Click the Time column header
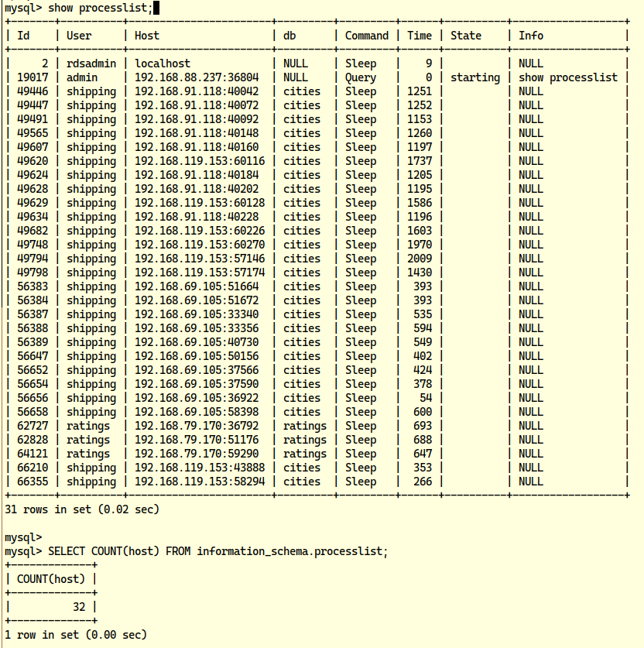644x648 pixels. (420, 36)
